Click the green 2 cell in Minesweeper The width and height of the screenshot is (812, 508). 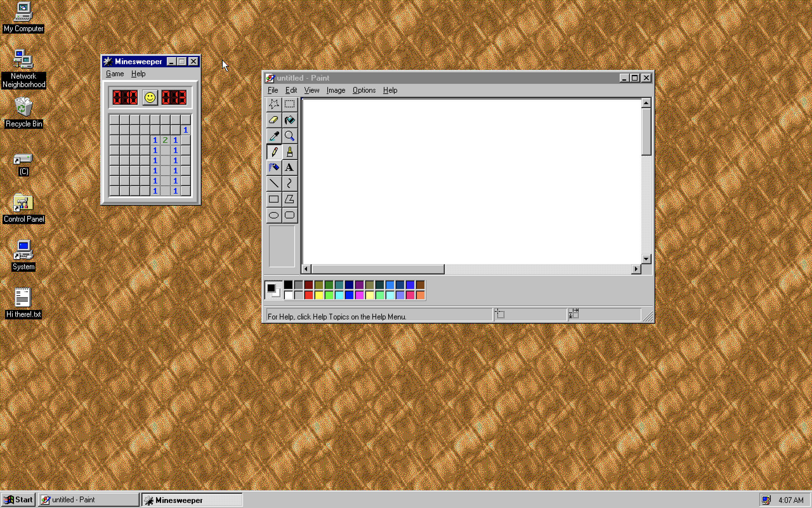(x=165, y=140)
